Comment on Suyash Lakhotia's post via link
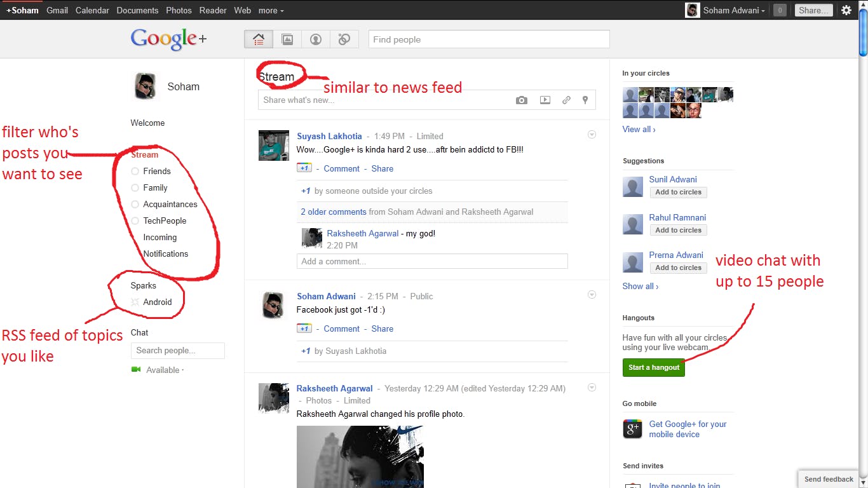Screen dimensions: 868x488 (341, 168)
